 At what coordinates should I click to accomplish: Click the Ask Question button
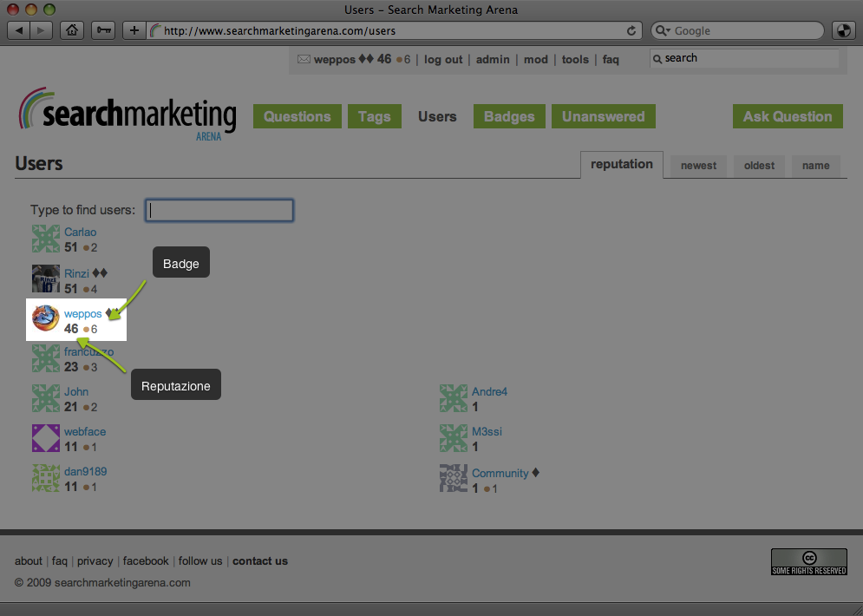point(788,116)
